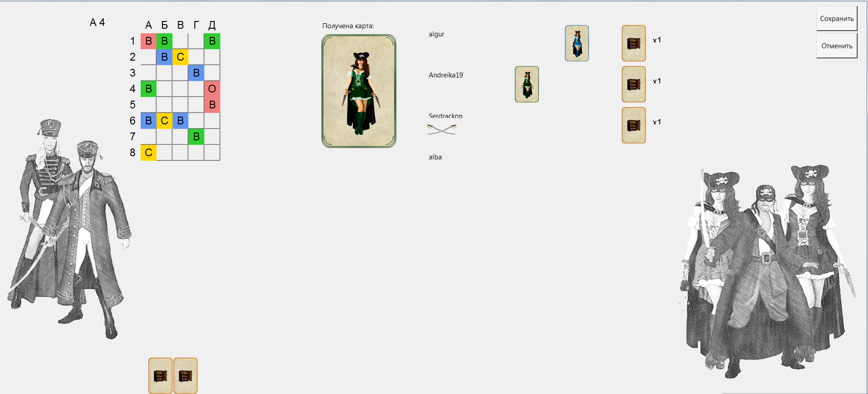
Task: Click the x1 count in algur's row
Action: tap(657, 40)
